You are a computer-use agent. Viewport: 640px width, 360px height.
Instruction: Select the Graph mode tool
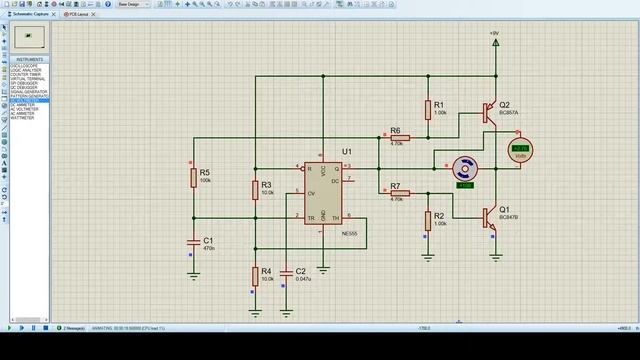4,91
